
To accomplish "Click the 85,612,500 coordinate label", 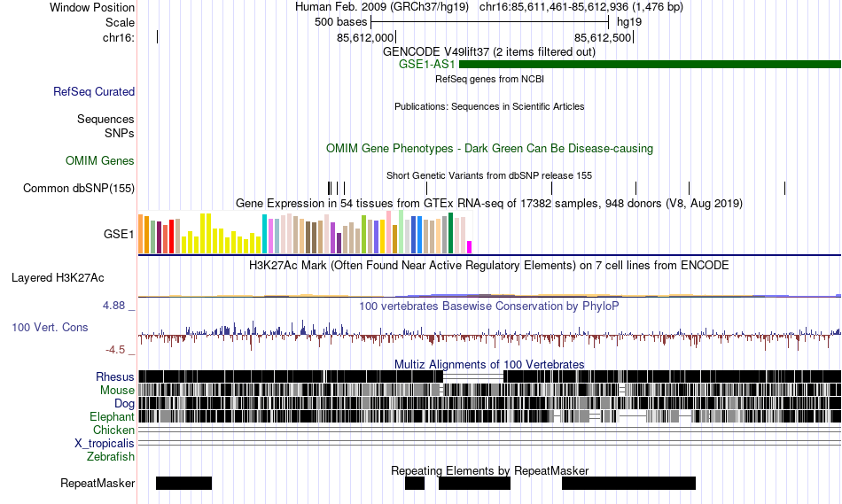I will point(603,37).
